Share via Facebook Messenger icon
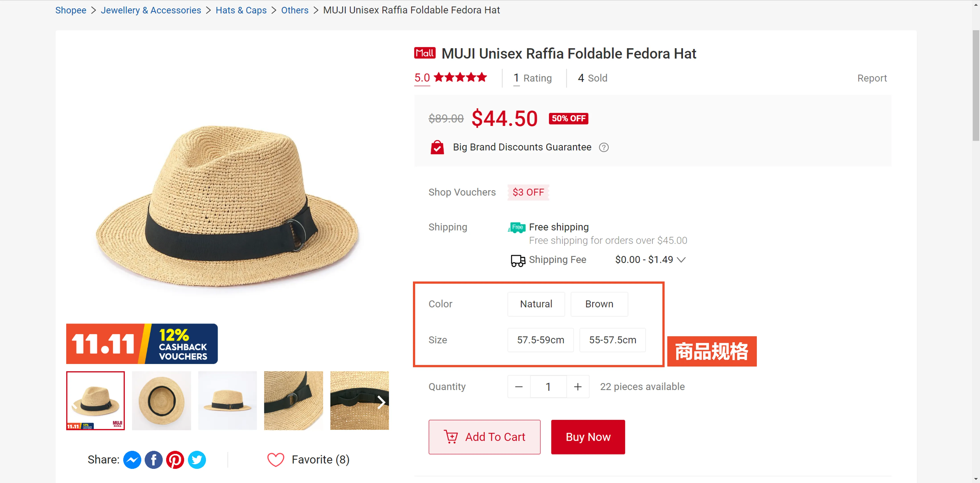 point(132,460)
